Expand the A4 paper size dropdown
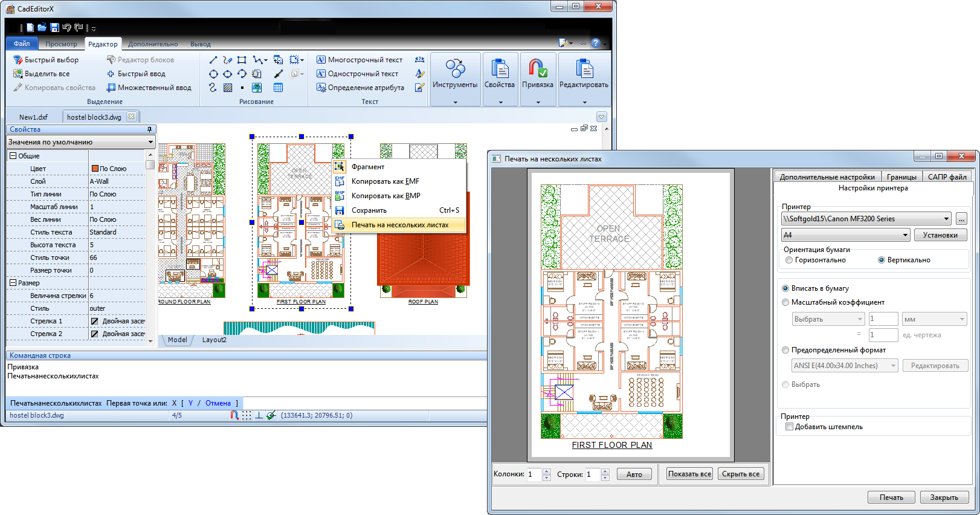The image size is (980, 515). (905, 235)
